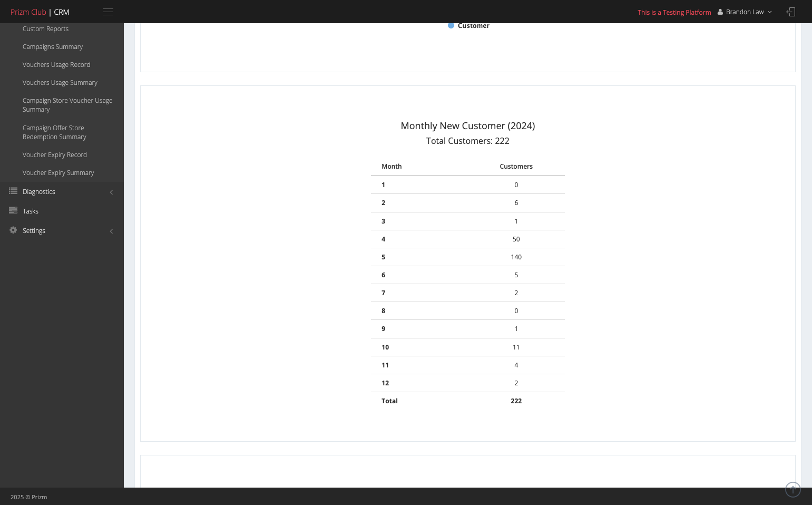Open the Brandon Law user dropdown
812x505 pixels.
pyautogui.click(x=745, y=12)
